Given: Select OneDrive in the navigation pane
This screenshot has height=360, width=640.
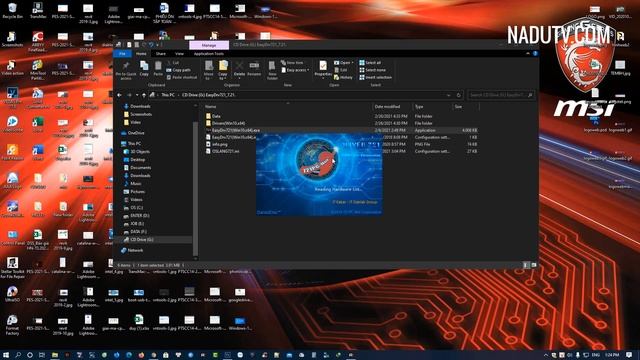Looking at the screenshot, I should [136, 133].
